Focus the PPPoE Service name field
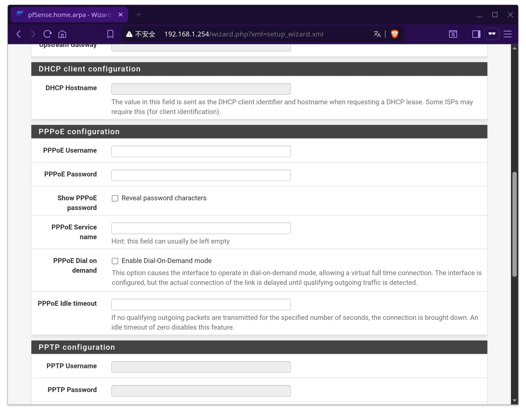The width and height of the screenshot is (526, 420). point(201,228)
